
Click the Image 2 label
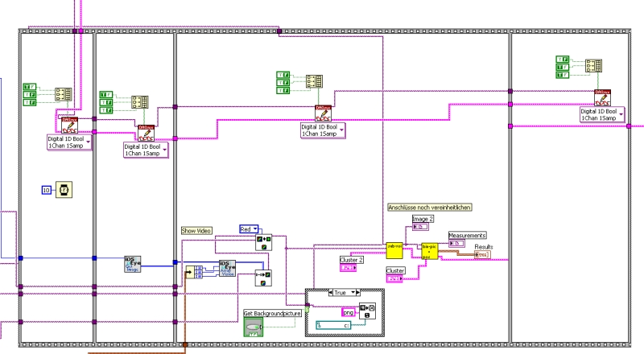[423, 219]
